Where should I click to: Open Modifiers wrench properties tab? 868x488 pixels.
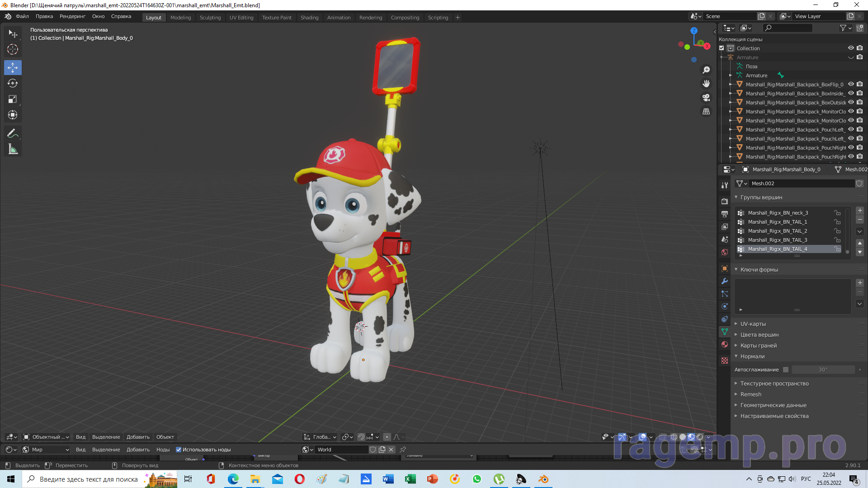click(x=725, y=281)
